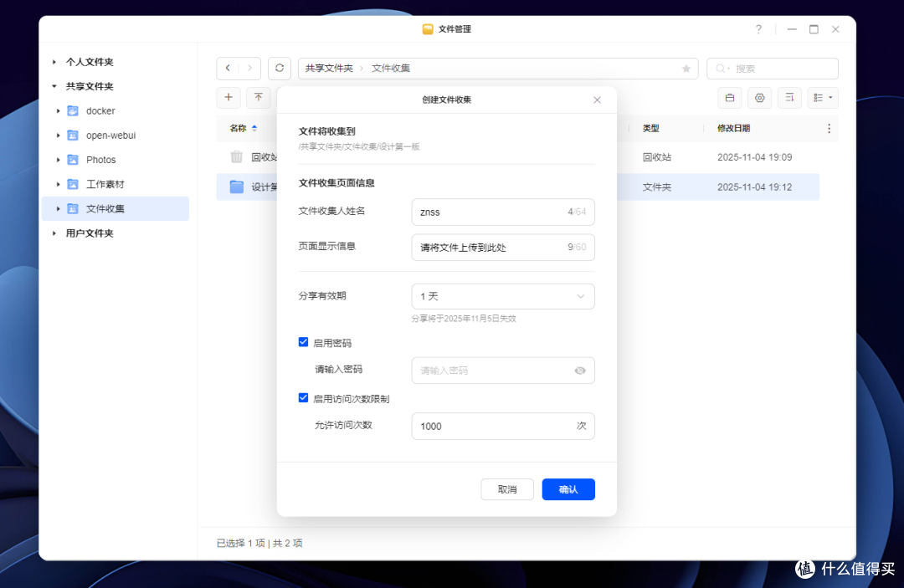
Task: Click the 2025-11-04 19:12 date cell
Action: (755, 187)
